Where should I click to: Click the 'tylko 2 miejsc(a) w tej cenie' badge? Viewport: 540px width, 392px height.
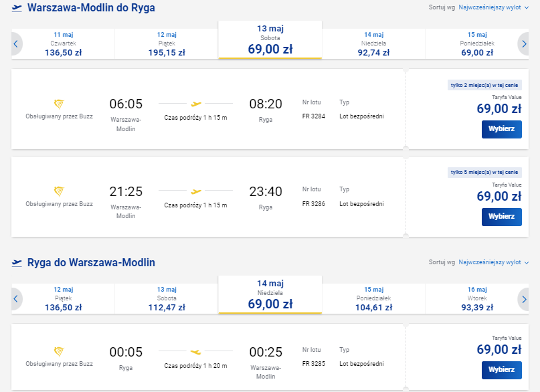click(x=484, y=85)
